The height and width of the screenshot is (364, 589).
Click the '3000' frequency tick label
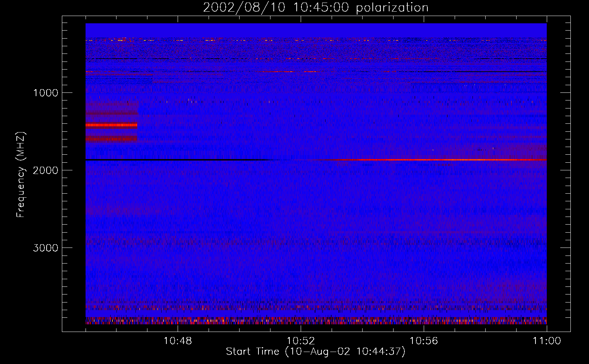(x=46, y=248)
